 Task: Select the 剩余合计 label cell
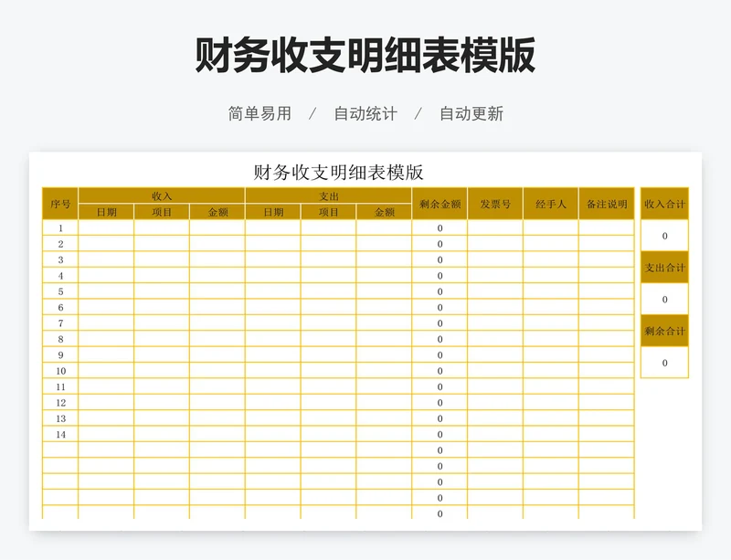(665, 331)
